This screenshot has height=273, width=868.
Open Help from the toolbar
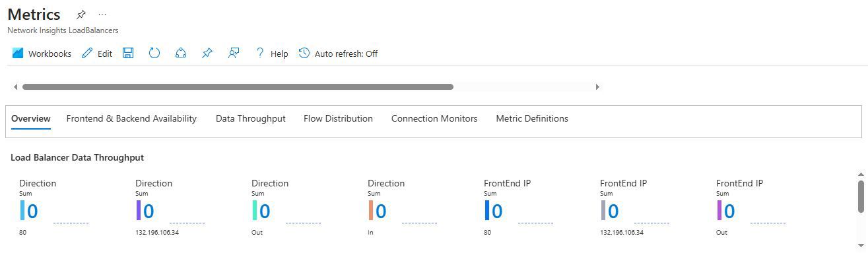[271, 54]
